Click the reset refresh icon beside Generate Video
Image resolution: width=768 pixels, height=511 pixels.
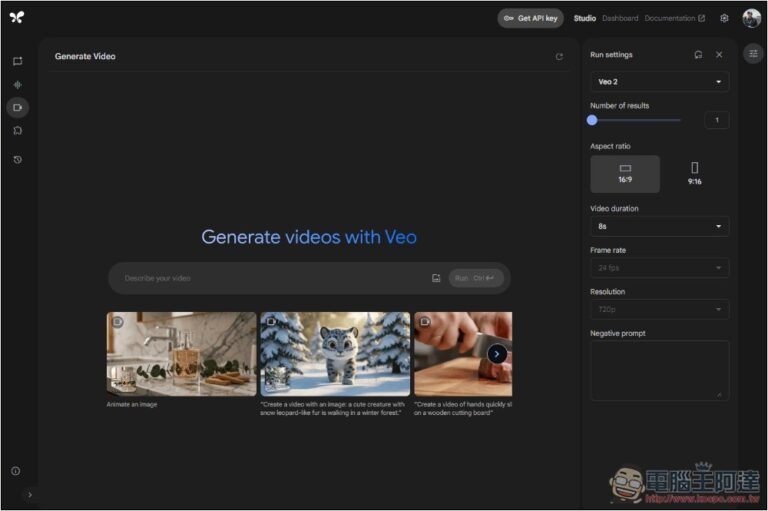tap(559, 57)
